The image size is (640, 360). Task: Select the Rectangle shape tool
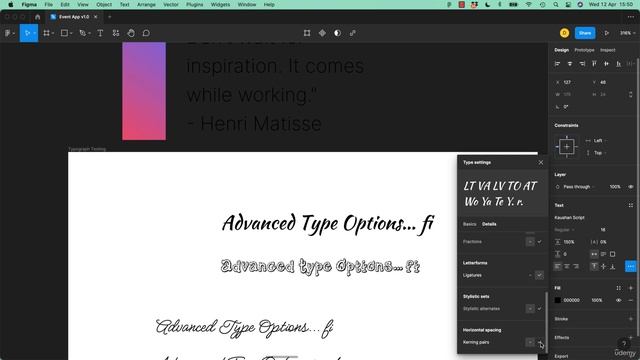point(64,33)
